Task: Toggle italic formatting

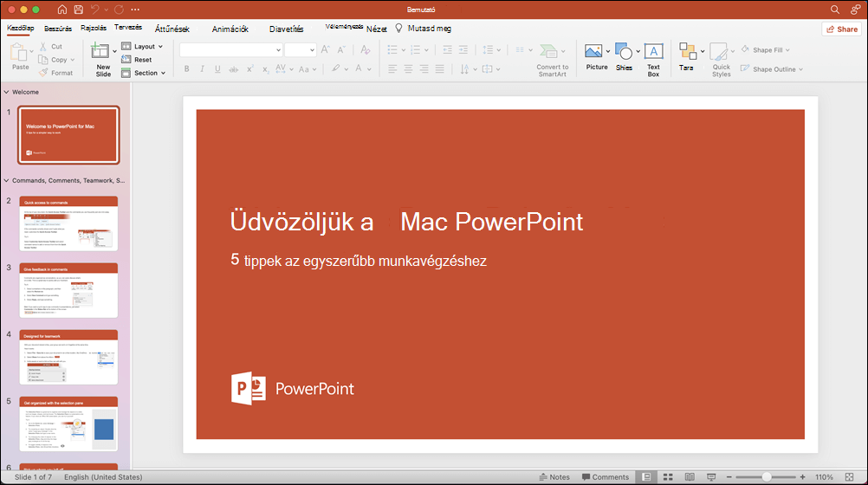Action: pyautogui.click(x=202, y=69)
